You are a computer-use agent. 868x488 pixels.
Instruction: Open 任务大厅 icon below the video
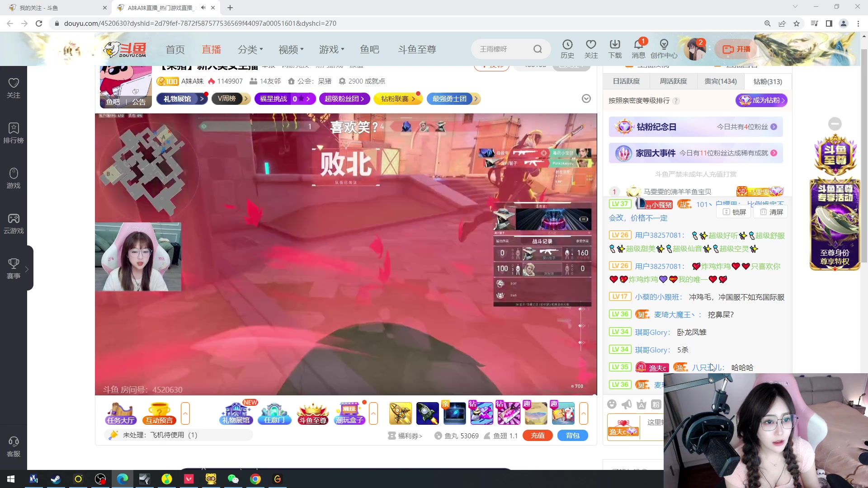click(x=121, y=413)
